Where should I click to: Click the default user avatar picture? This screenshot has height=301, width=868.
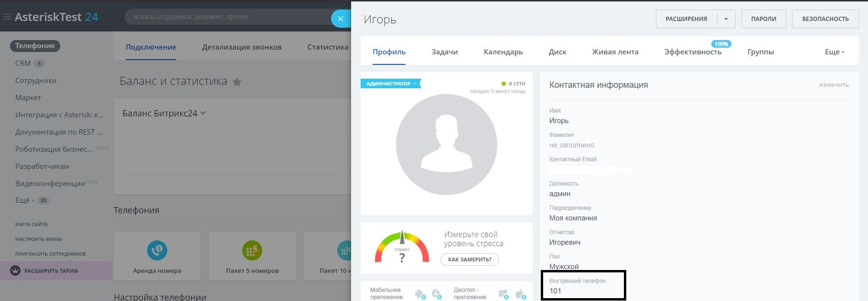tap(447, 144)
